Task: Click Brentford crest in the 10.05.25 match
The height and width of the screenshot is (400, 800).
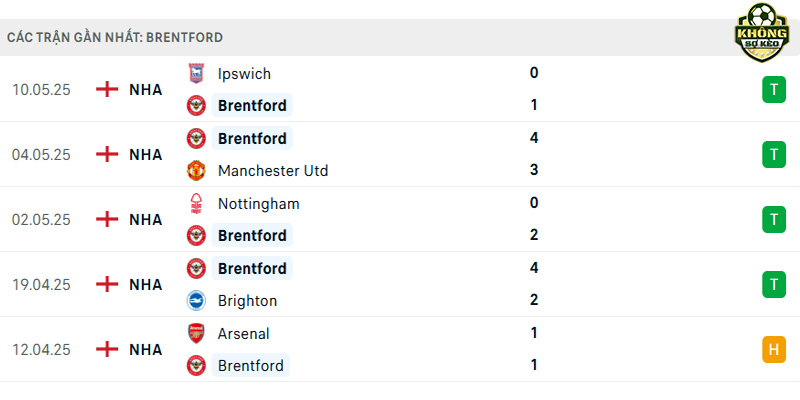Action: pos(196,106)
